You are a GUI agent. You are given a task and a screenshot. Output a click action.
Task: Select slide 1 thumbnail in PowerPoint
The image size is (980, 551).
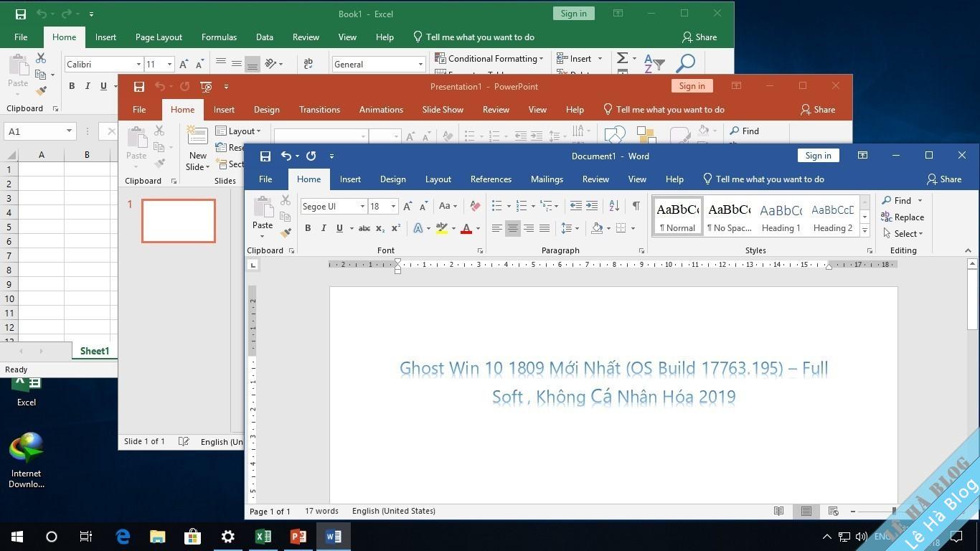click(x=179, y=221)
